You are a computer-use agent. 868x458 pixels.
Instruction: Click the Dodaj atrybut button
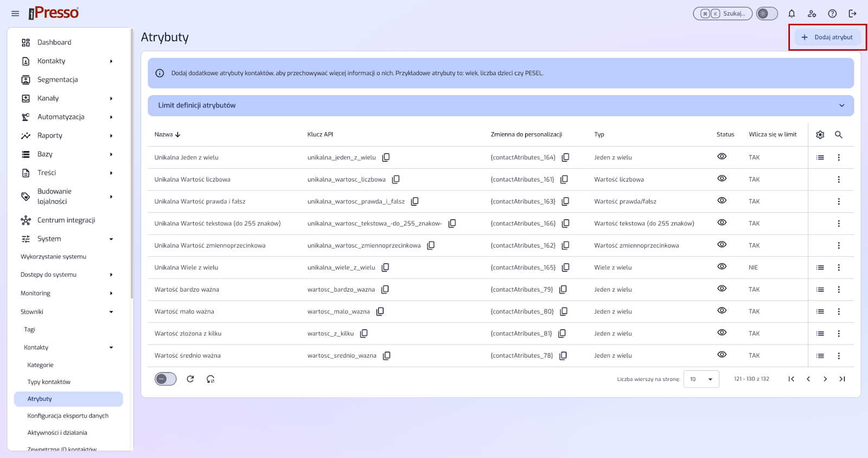click(827, 37)
